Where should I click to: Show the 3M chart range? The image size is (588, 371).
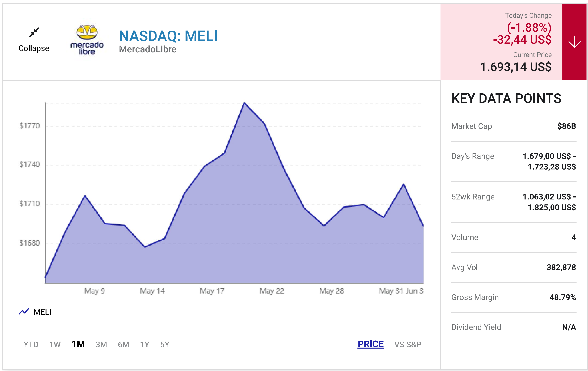coord(101,344)
